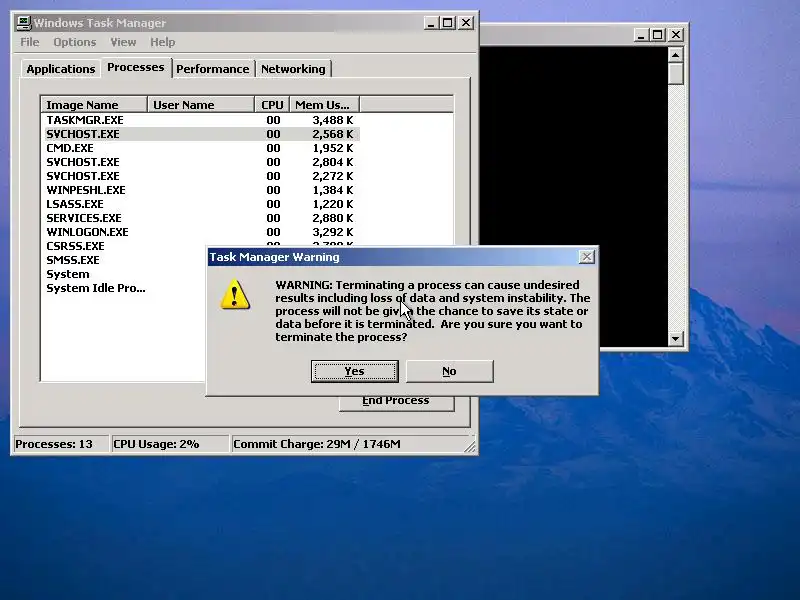Click the console window scroll-up arrow
800x600 pixels.
[x=676, y=55]
